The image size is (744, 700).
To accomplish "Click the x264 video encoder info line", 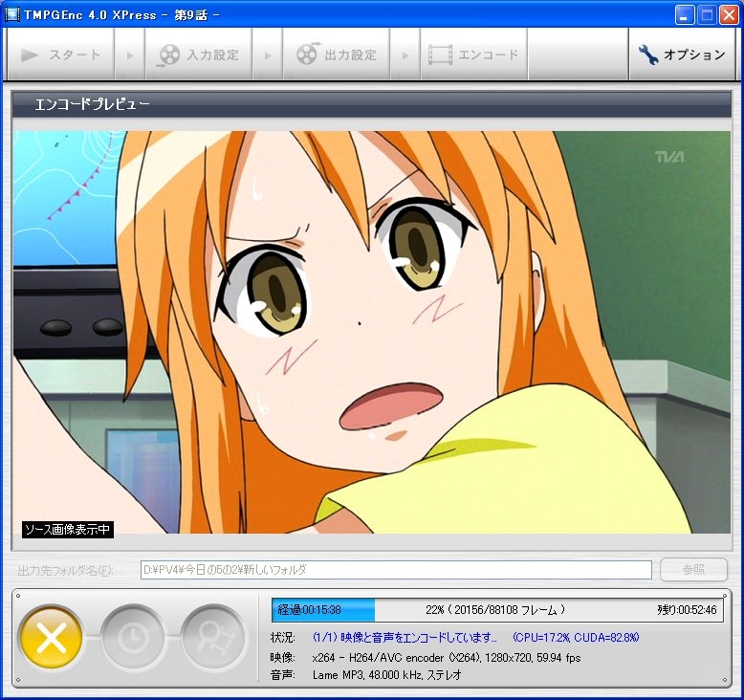I will pos(447,658).
